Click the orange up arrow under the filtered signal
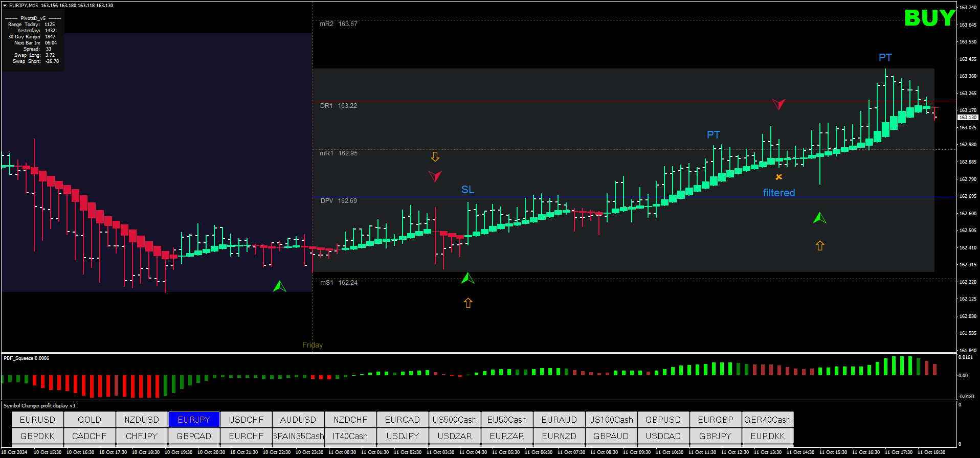Image resolution: width=980 pixels, height=458 pixels. [x=820, y=246]
